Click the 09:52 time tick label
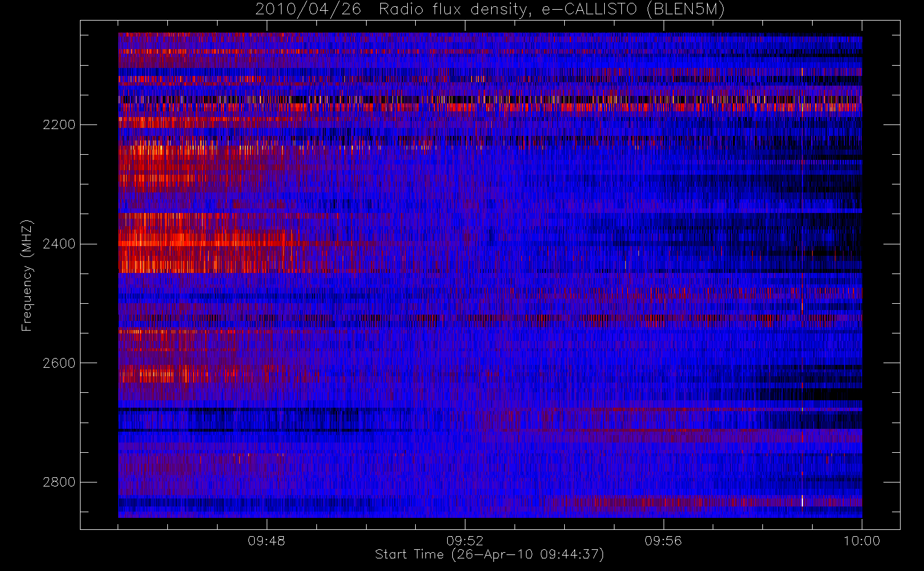 [x=465, y=541]
